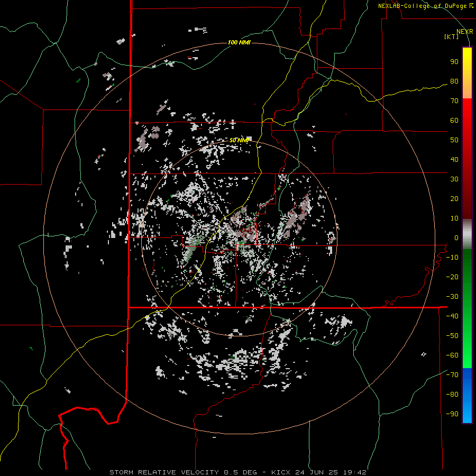476x476 pixels.
Task: Click the -20 value on the color scale
Action: (452, 277)
